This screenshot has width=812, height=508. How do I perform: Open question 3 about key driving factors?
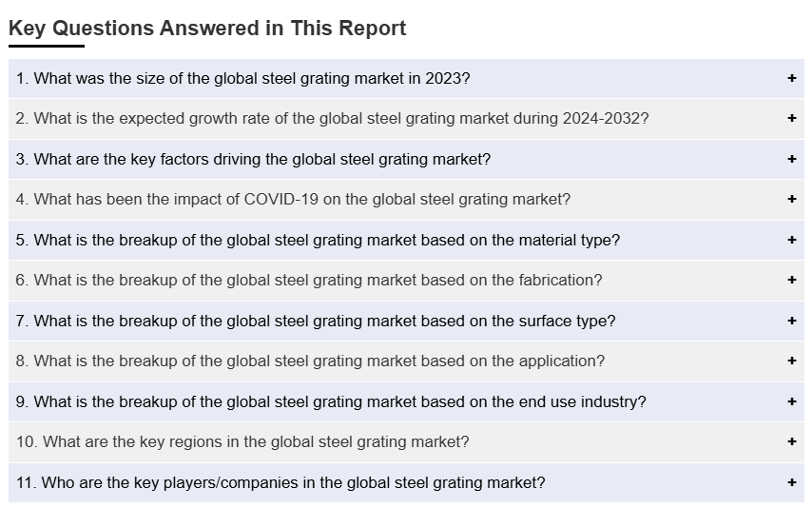(253, 159)
